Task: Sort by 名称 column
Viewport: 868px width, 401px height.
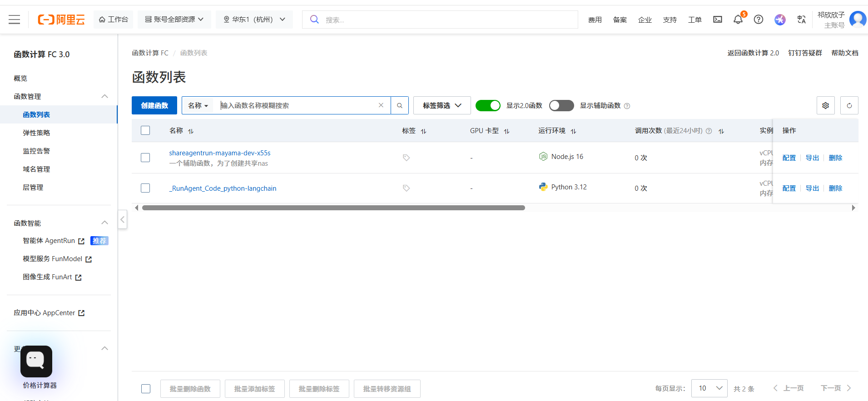Action: [191, 131]
